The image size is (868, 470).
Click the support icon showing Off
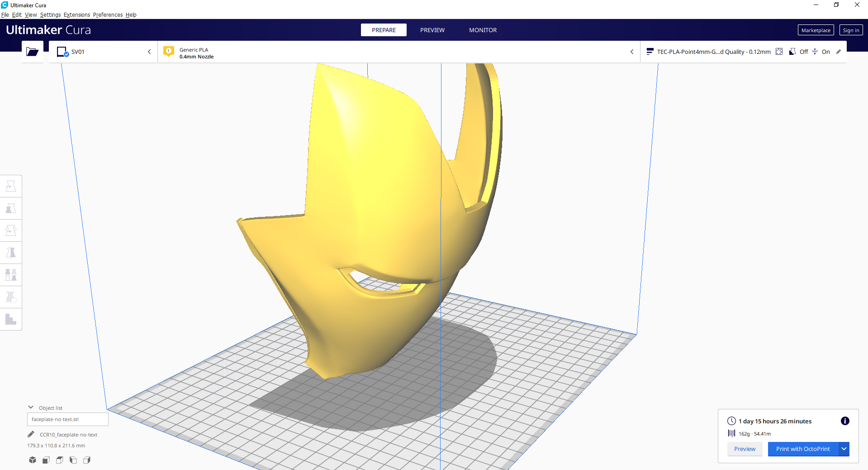[792, 52]
